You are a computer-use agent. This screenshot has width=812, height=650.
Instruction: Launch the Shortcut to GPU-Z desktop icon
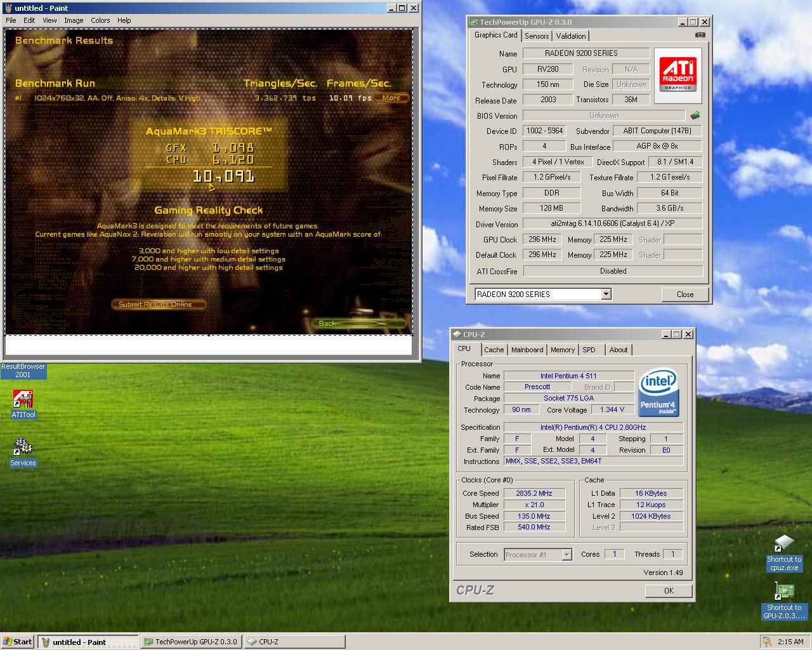click(784, 601)
